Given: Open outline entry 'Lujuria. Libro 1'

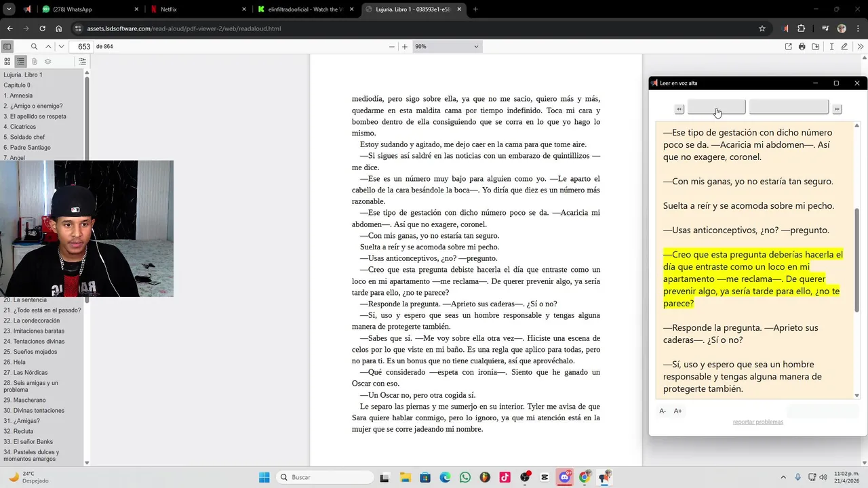Looking at the screenshot, I should point(23,75).
